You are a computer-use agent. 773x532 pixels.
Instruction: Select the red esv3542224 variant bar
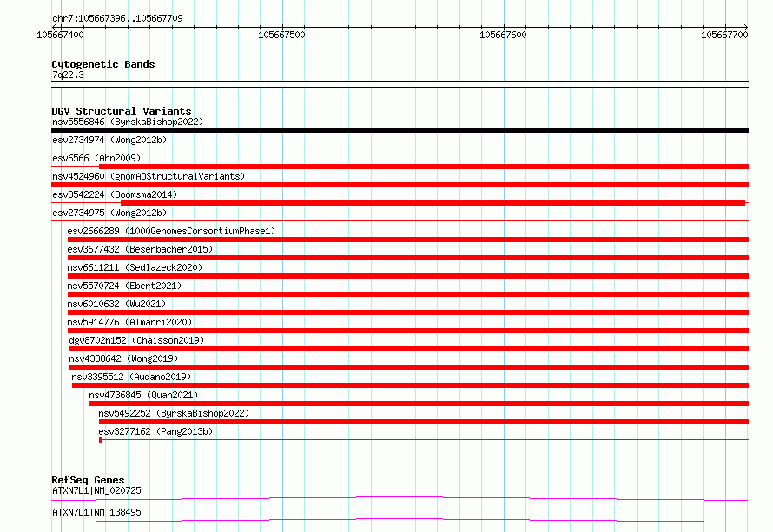433,203
